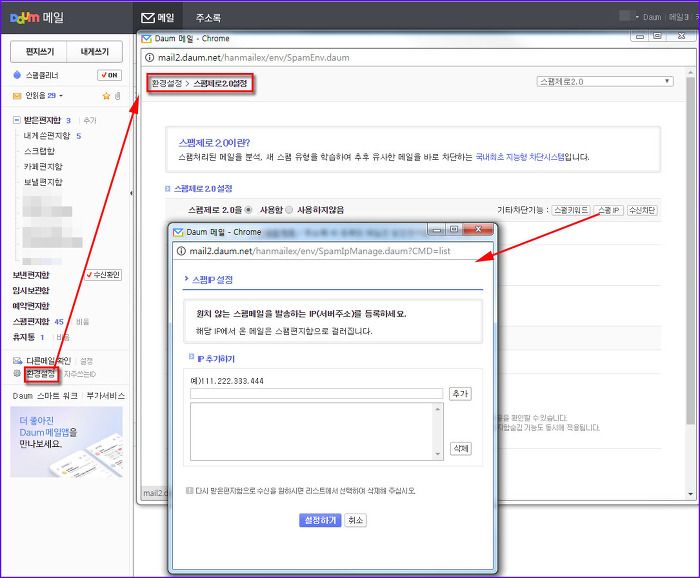Image resolution: width=700 pixels, height=578 pixels.
Task: Open the 휴지통 trash folder
Action: 24,337
